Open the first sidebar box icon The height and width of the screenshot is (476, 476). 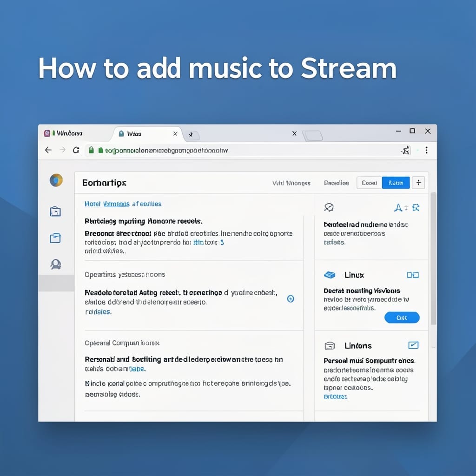coord(55,212)
